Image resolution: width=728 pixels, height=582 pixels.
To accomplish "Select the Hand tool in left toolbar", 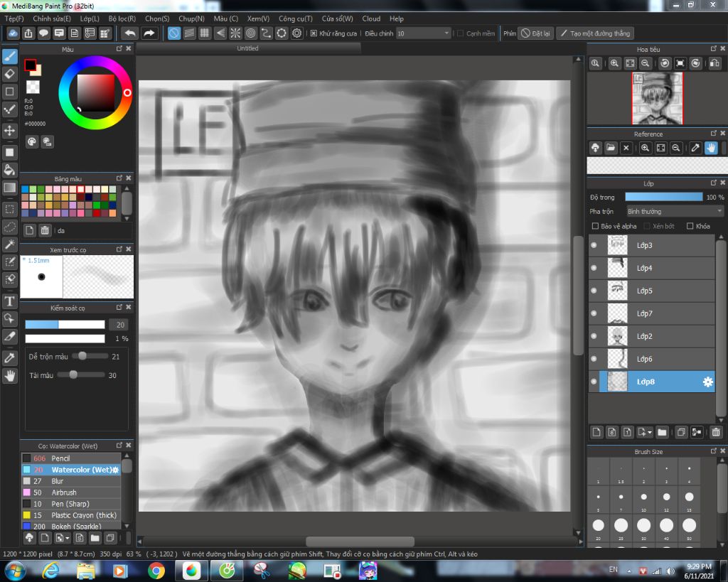I will tap(10, 376).
